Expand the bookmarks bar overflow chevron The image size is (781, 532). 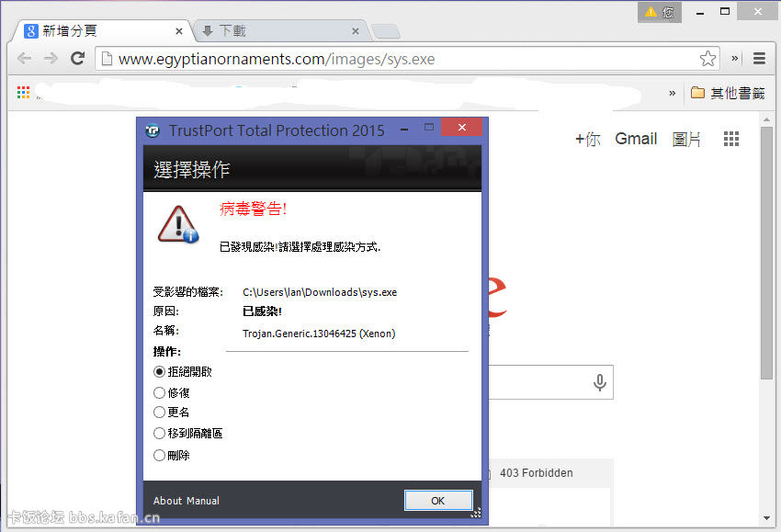[x=672, y=93]
